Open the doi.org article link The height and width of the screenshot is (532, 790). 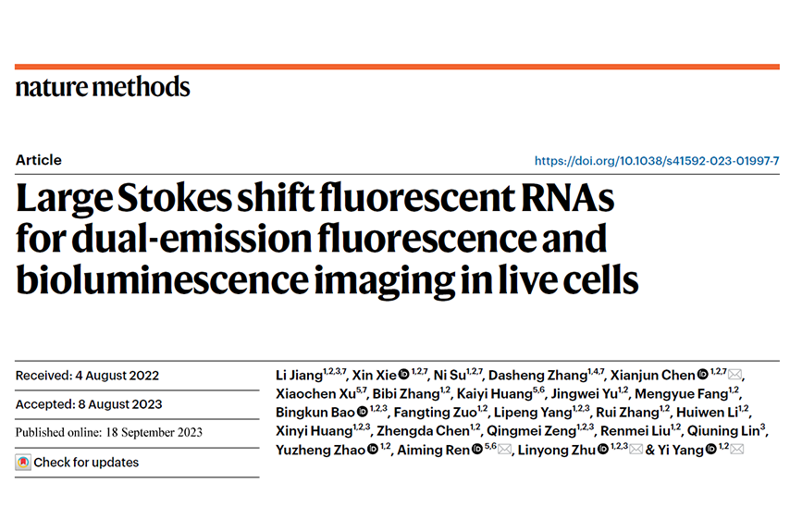coord(657,161)
